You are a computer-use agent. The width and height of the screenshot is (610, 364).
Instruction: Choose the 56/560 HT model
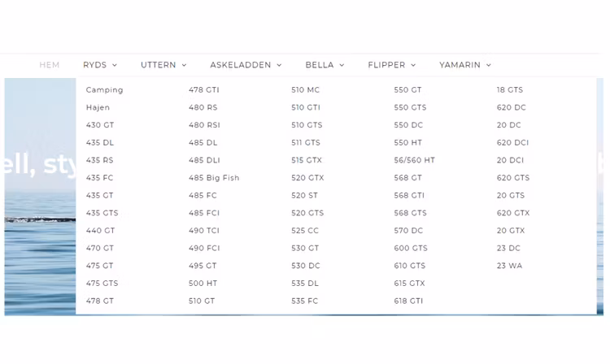(x=414, y=160)
